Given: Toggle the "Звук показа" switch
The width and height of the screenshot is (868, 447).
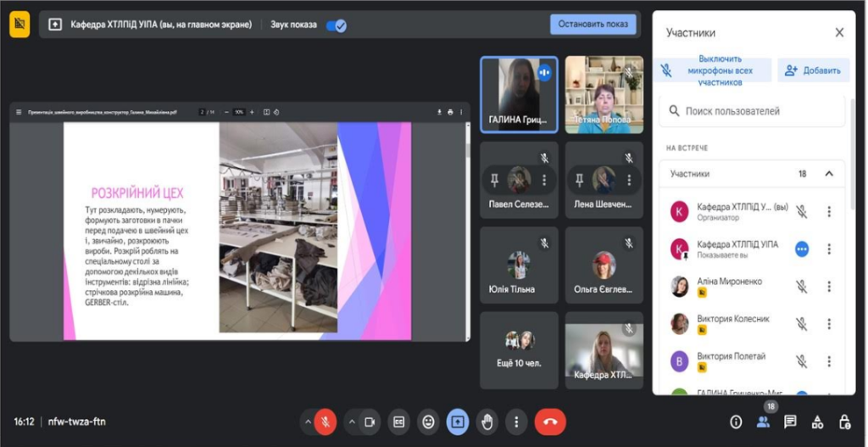Looking at the screenshot, I should [x=336, y=25].
